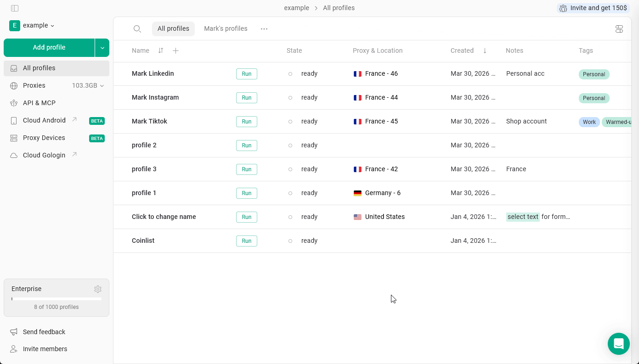Run profile 3
639x364 pixels.
click(247, 169)
